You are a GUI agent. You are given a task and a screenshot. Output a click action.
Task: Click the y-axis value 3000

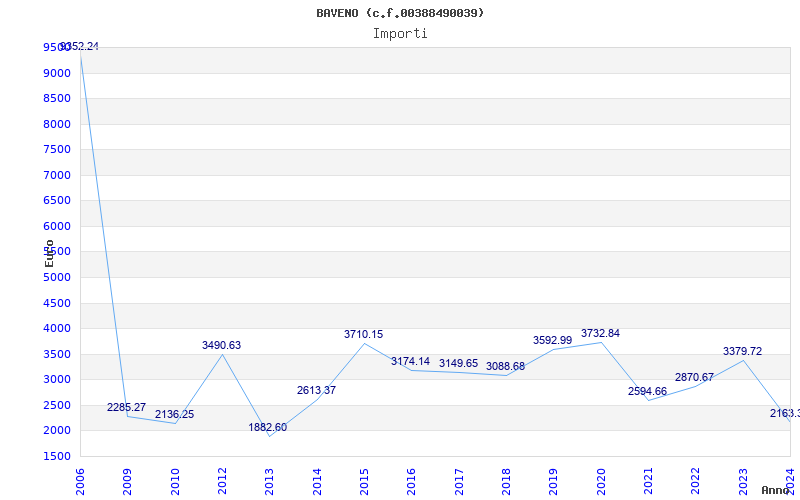[x=57, y=380]
